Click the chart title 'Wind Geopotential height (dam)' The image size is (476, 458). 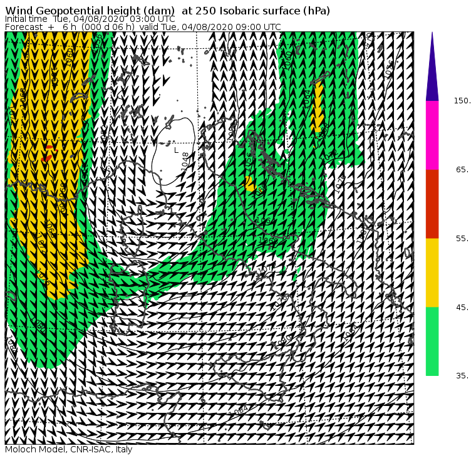90,11
